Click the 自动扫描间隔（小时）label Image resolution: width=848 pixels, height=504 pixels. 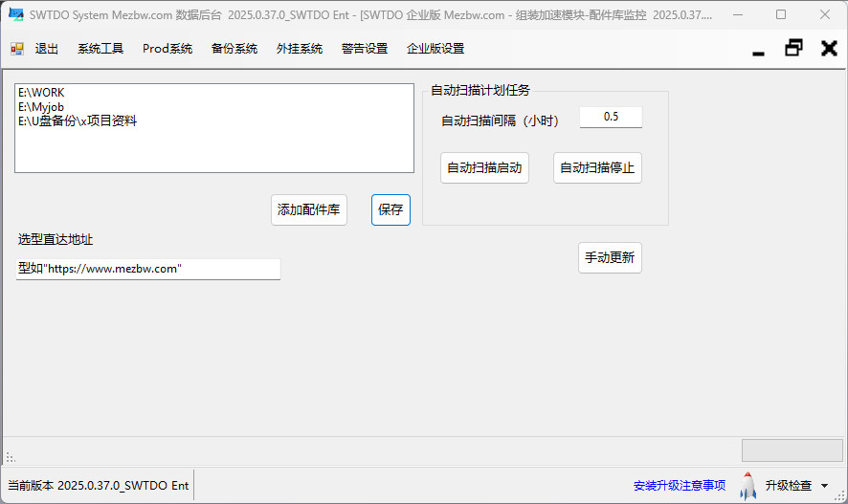501,121
